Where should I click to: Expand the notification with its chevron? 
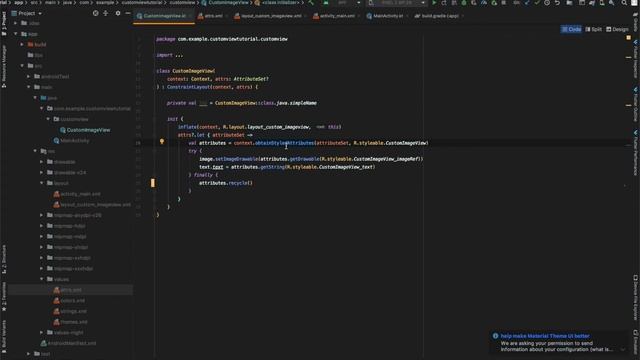[623, 349]
